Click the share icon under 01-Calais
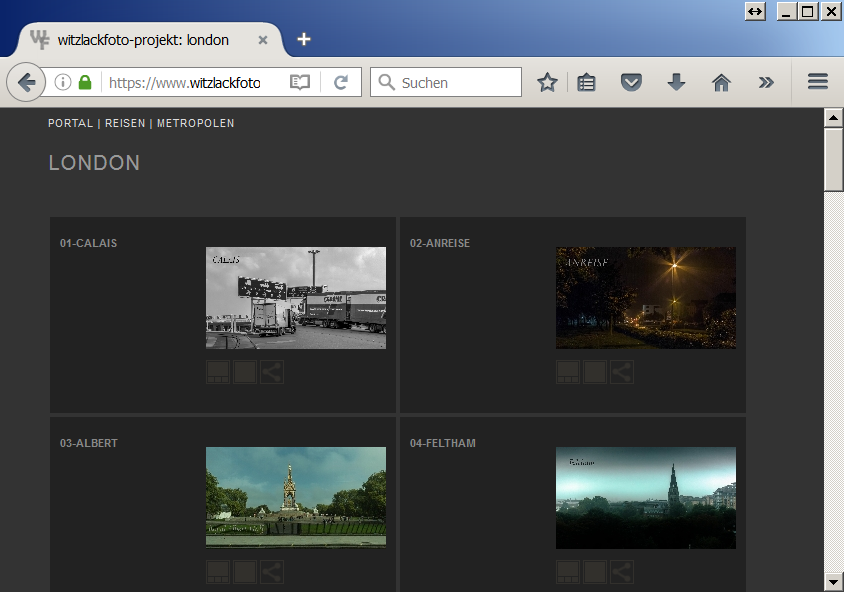The width and height of the screenshot is (844, 592). click(x=272, y=372)
